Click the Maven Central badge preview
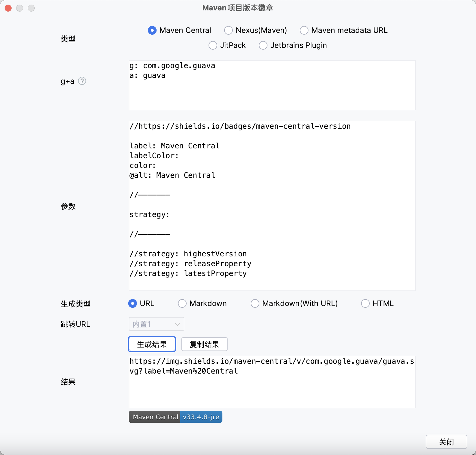Image resolution: width=476 pixels, height=455 pixels. coord(155,417)
